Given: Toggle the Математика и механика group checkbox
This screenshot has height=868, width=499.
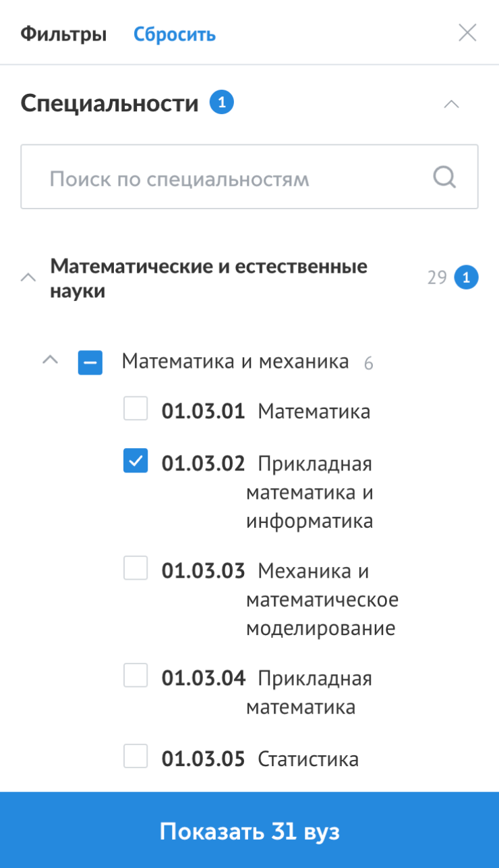Looking at the screenshot, I should [x=90, y=362].
